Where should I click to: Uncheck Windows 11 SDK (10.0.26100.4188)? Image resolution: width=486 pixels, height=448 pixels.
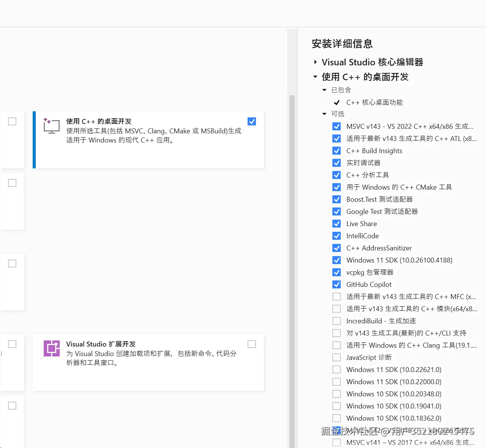click(x=337, y=260)
